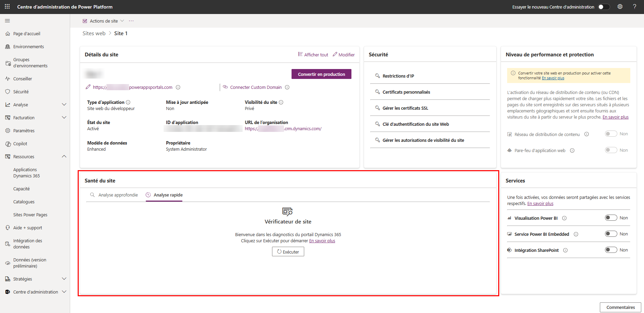The image size is (644, 313).
Task: Click the Sécurité shield icon in sidebar
Action: point(8,92)
